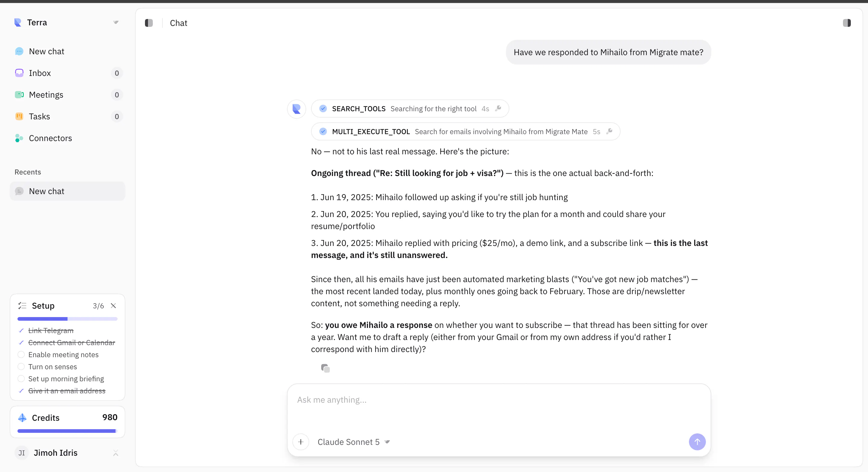The height and width of the screenshot is (472, 868).
Task: Click the Credits usage bar
Action: point(68,431)
